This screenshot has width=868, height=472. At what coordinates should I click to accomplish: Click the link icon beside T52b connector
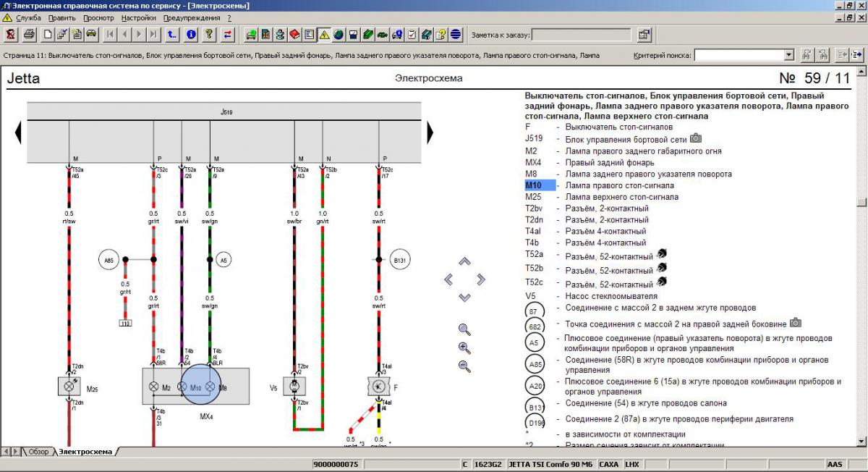point(661,268)
